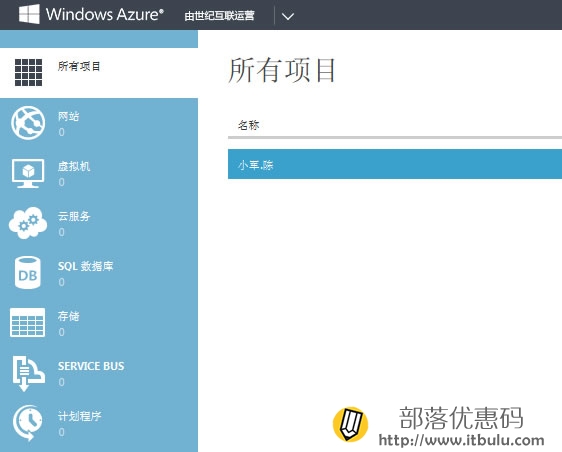
Task: Select the 计划程序 clock icon
Action: 28,423
